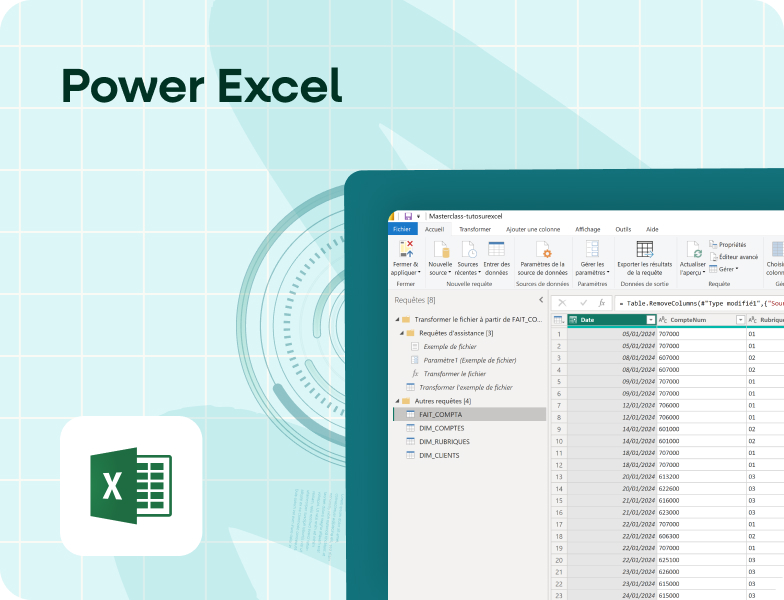Click the fx formula icon
784x600 pixels.
pyautogui.click(x=602, y=302)
